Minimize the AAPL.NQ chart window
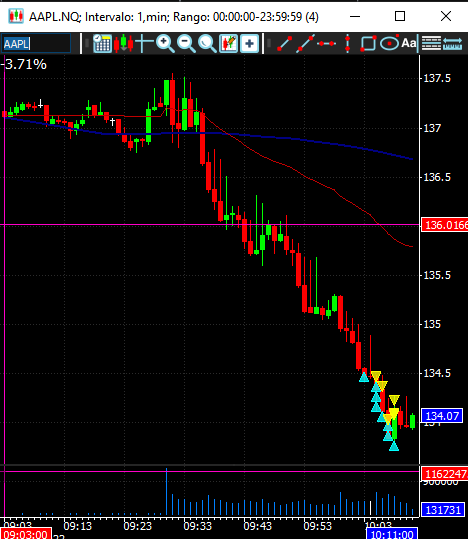Screen dimensions: 468x539 (355, 16)
